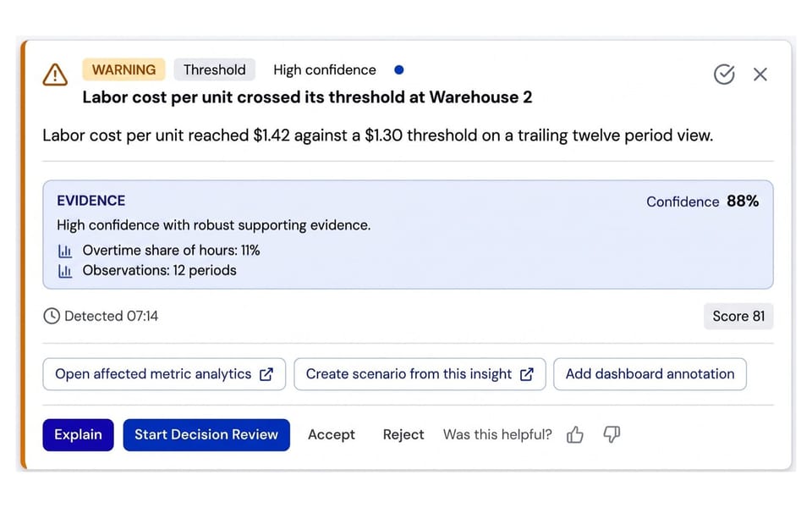Viewport: 812px width, 508px height.
Task: Open affected metric analytics
Action: 164,374
